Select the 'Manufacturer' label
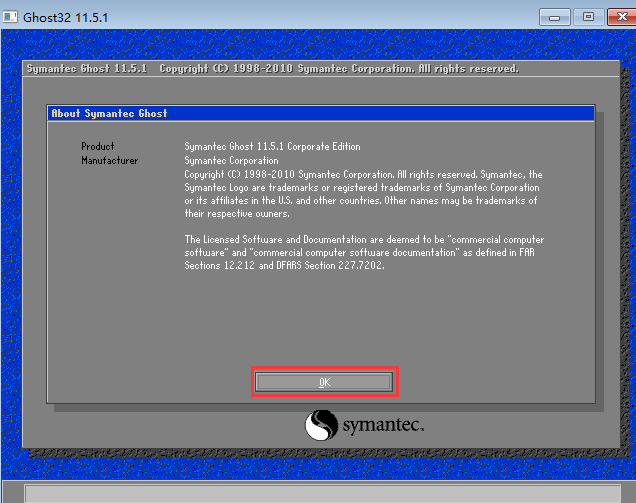 [x=110, y=161]
